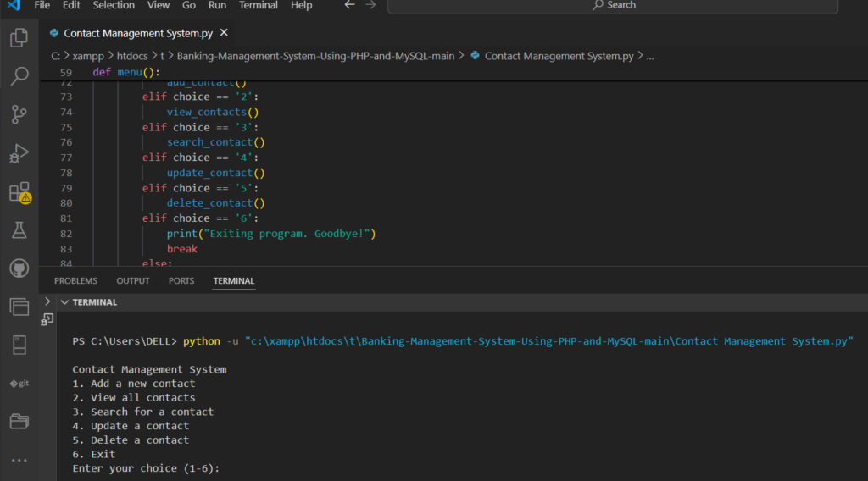Select the htdocs breadcrumb segment

coord(132,56)
